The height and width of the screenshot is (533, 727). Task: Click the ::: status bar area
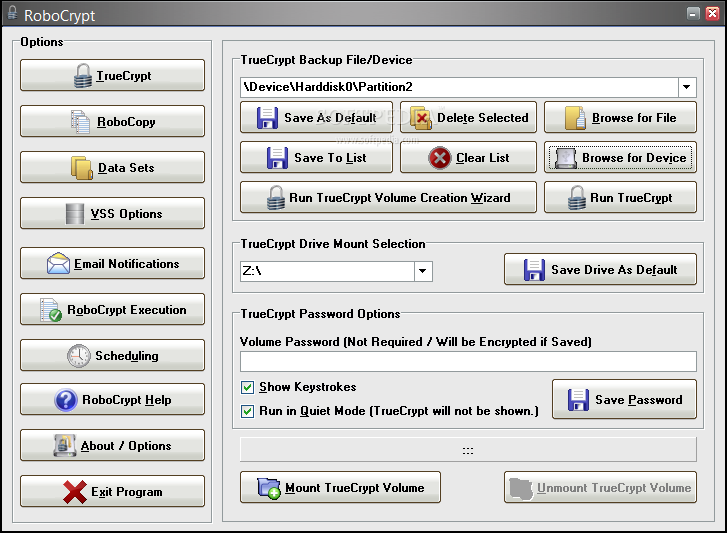pyautogui.click(x=468, y=450)
